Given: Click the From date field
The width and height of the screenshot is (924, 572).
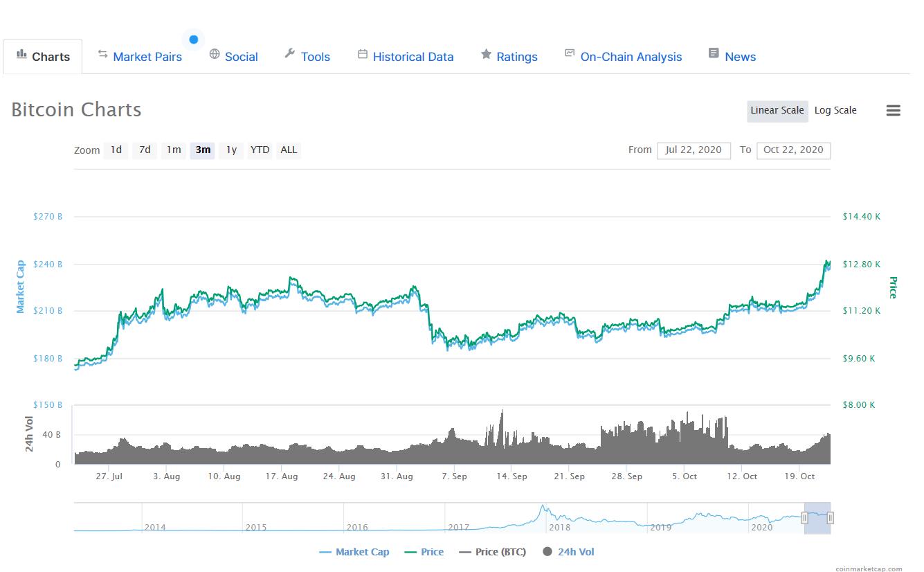Looking at the screenshot, I should coord(694,150).
